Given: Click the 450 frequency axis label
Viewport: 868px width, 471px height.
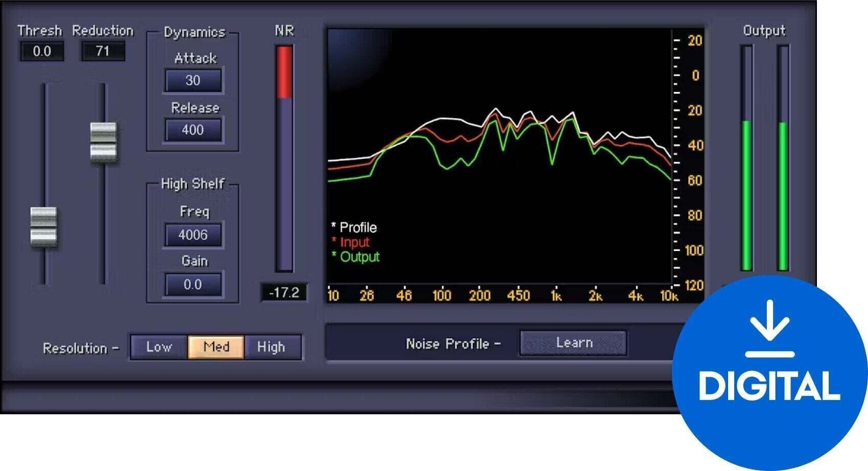Looking at the screenshot, I should pos(518,295).
